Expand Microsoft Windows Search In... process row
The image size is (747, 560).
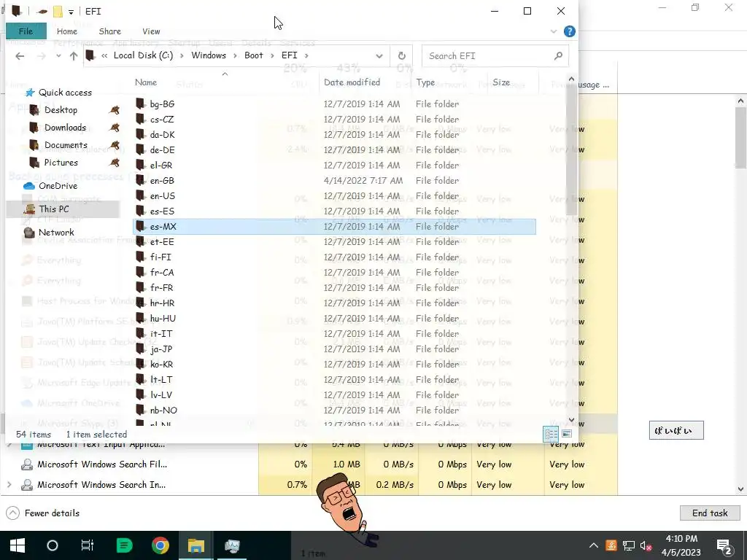click(9, 484)
